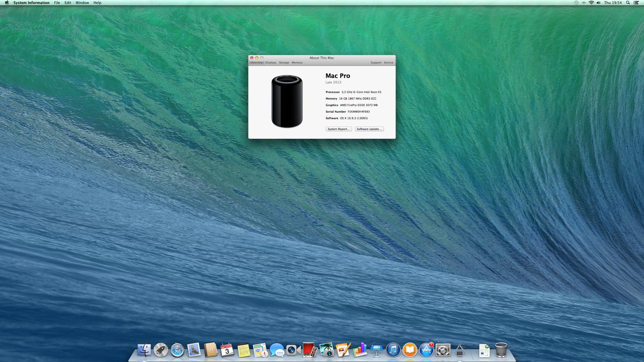
Task: Open the Support section
Action: (376, 63)
